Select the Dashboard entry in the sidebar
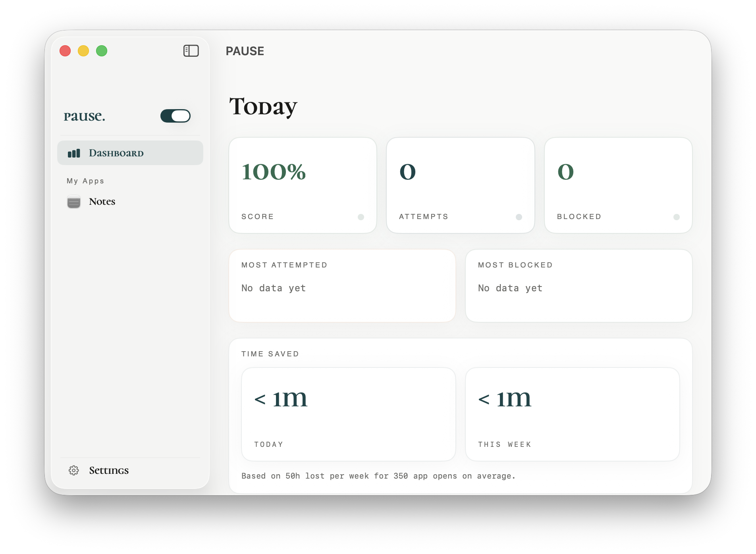The height and width of the screenshot is (554, 756). click(x=116, y=153)
